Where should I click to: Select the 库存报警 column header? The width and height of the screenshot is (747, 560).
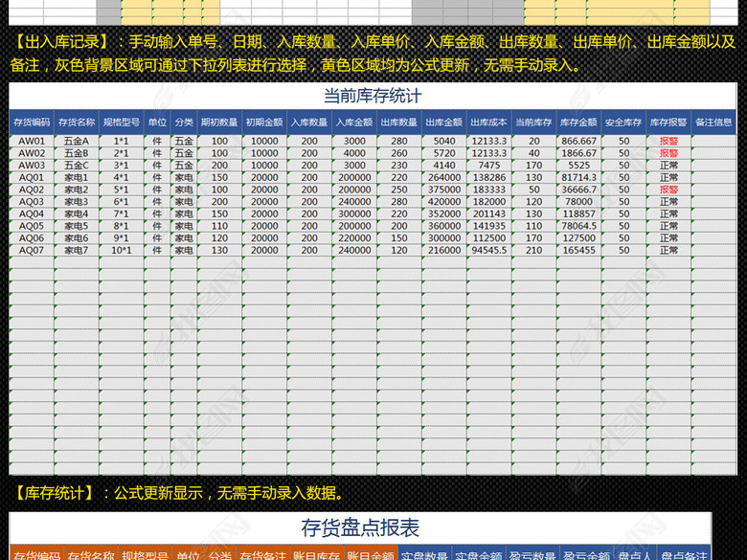tap(668, 123)
